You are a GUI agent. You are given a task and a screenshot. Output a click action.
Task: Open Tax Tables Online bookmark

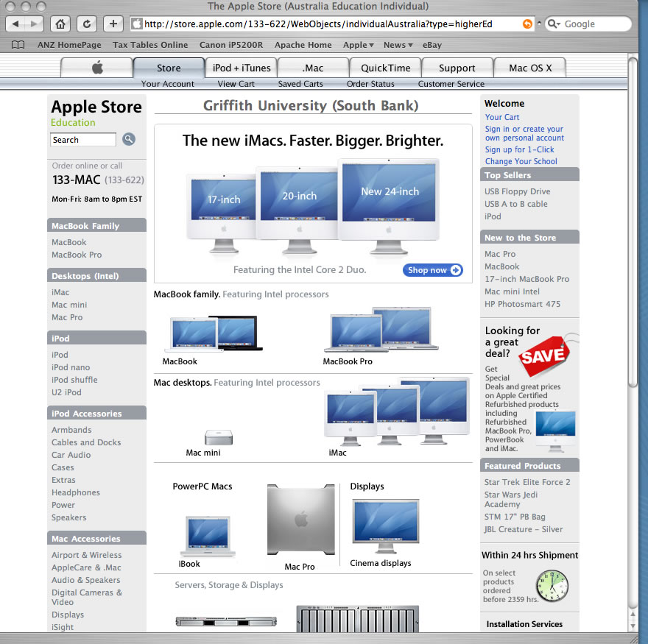150,45
